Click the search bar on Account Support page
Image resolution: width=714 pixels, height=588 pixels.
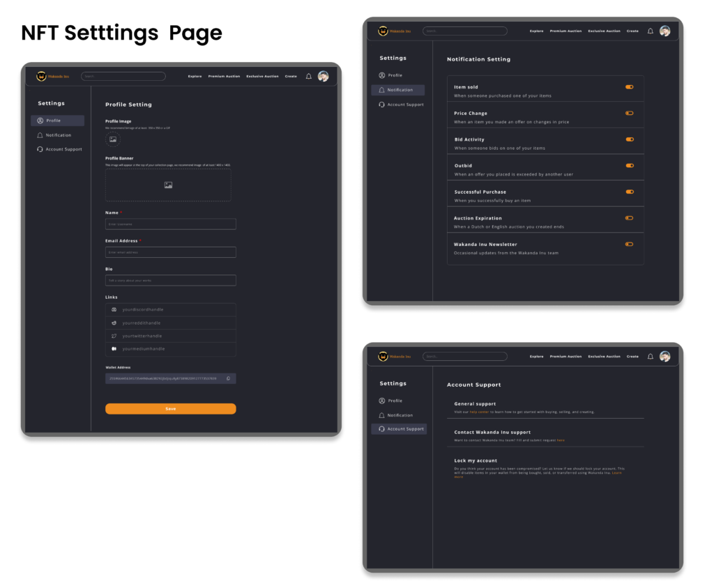[x=464, y=356]
